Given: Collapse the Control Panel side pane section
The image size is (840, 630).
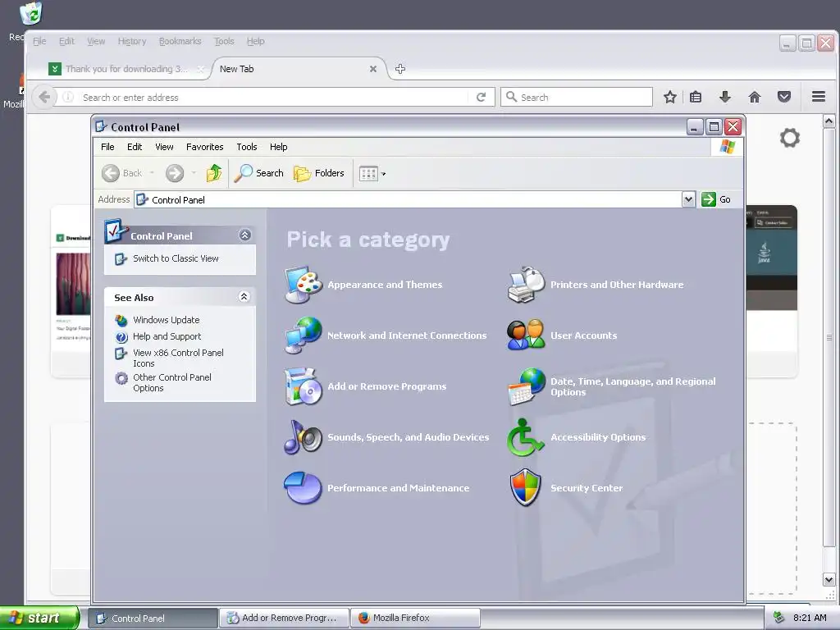Looking at the screenshot, I should pos(244,235).
